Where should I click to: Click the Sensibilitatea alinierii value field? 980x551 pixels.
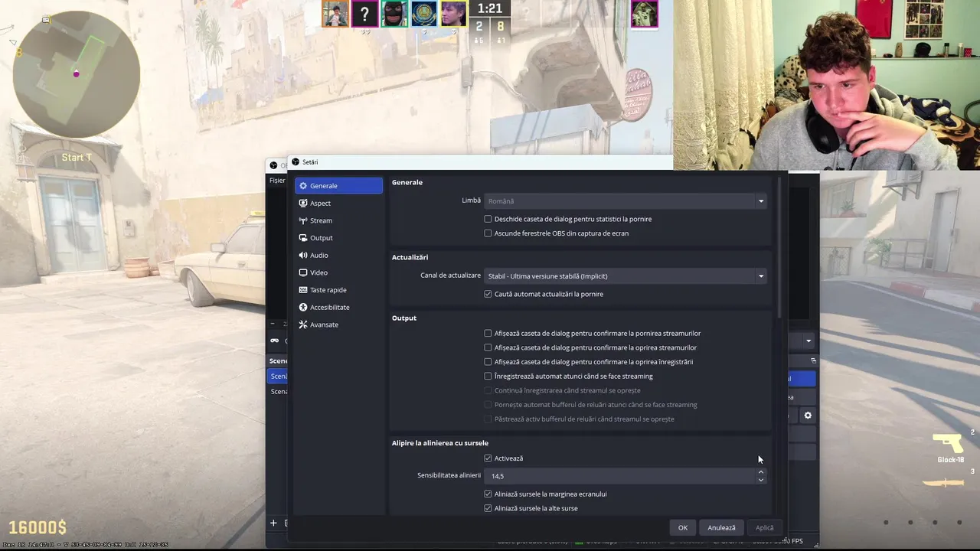tap(620, 476)
